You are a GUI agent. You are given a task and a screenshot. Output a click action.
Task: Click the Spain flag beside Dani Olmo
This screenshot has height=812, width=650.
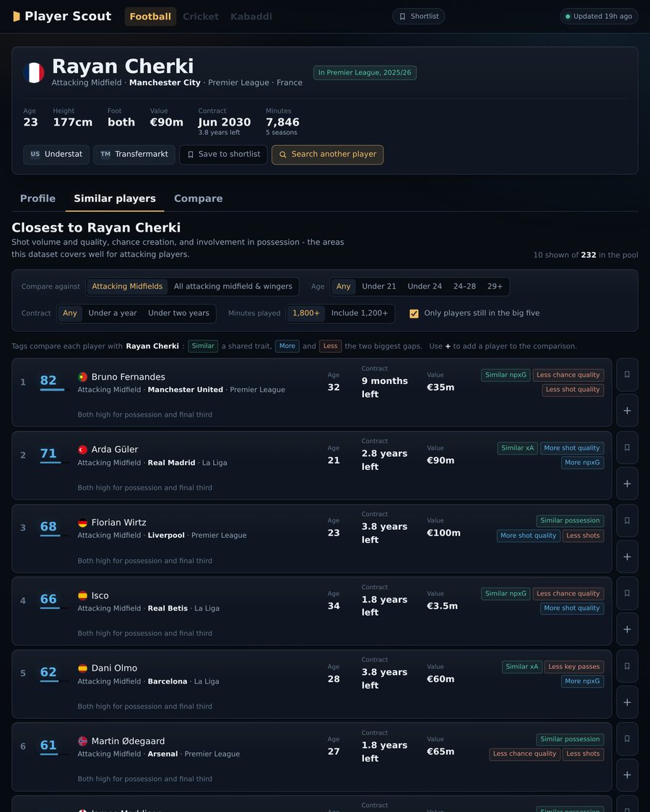82,668
